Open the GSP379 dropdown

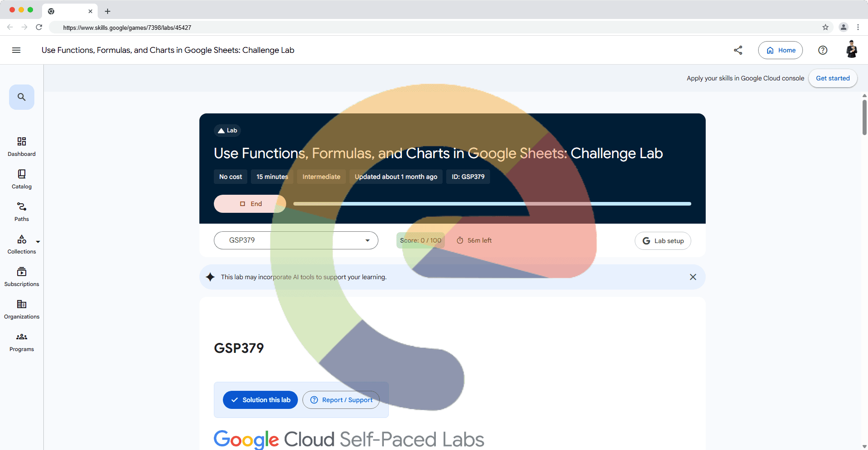point(296,240)
